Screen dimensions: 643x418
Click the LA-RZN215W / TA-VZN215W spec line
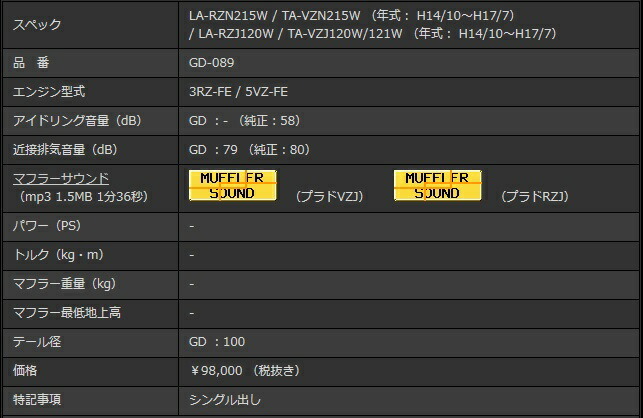tap(352, 16)
